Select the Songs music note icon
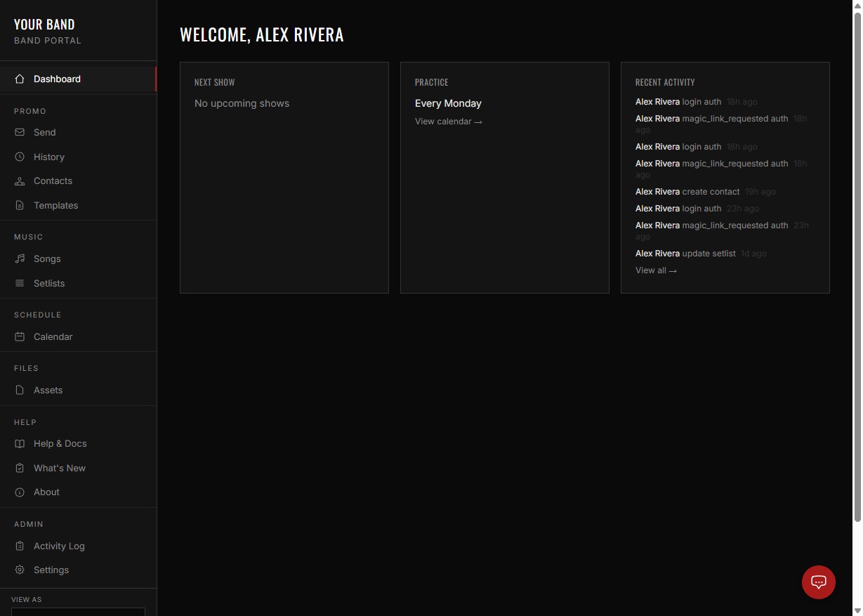 (20, 258)
